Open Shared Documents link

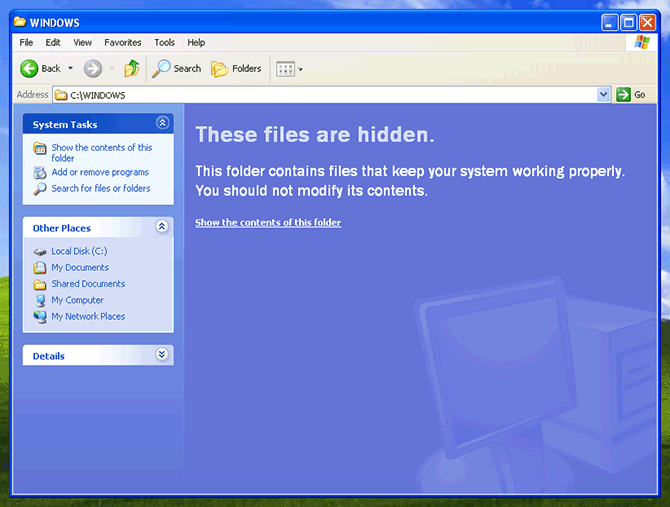click(88, 284)
